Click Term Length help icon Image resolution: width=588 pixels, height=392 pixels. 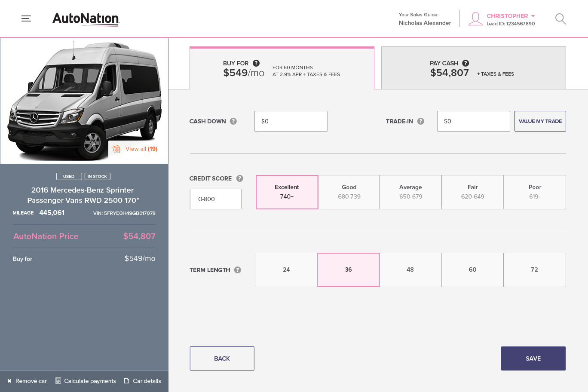(x=238, y=270)
